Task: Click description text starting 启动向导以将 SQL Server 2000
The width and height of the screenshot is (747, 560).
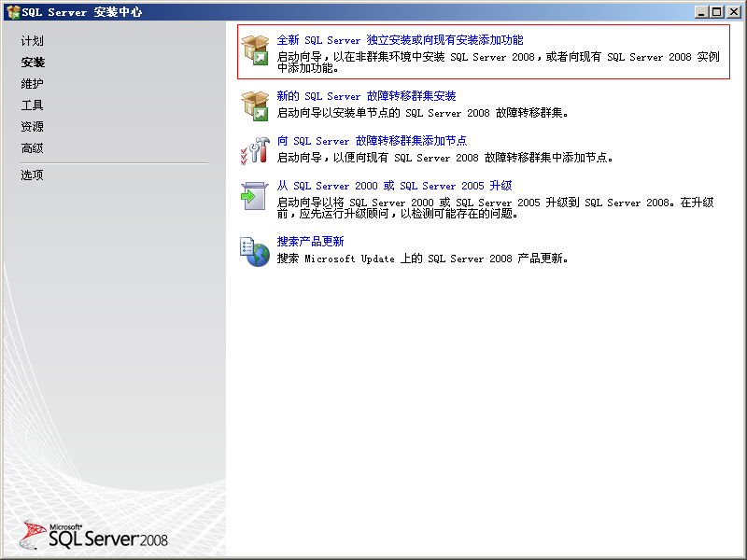Action: click(x=496, y=208)
